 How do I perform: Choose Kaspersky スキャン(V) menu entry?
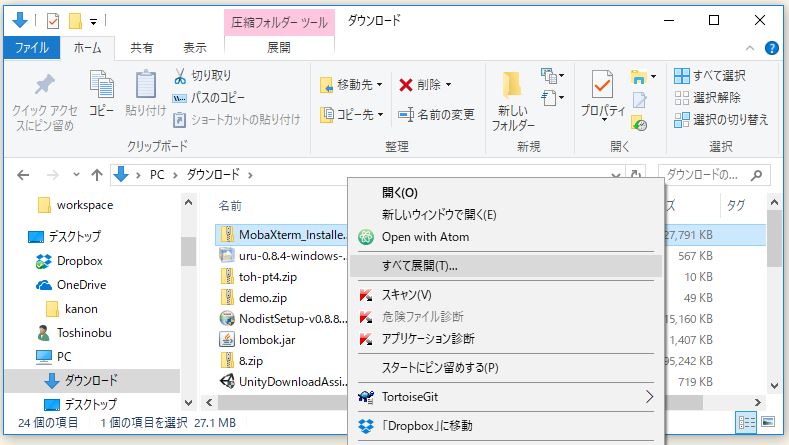[x=506, y=295]
